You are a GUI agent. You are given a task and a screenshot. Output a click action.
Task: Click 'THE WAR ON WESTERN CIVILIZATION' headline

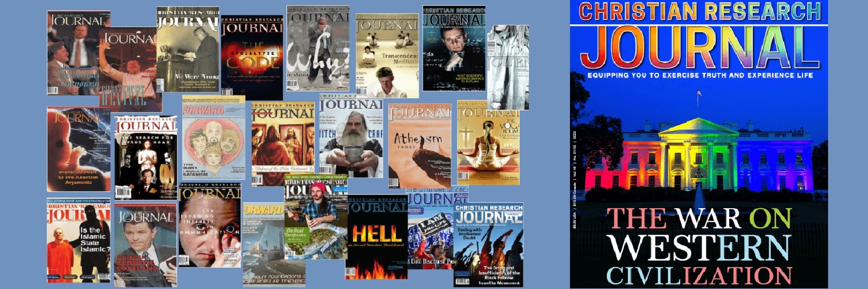[x=699, y=246]
